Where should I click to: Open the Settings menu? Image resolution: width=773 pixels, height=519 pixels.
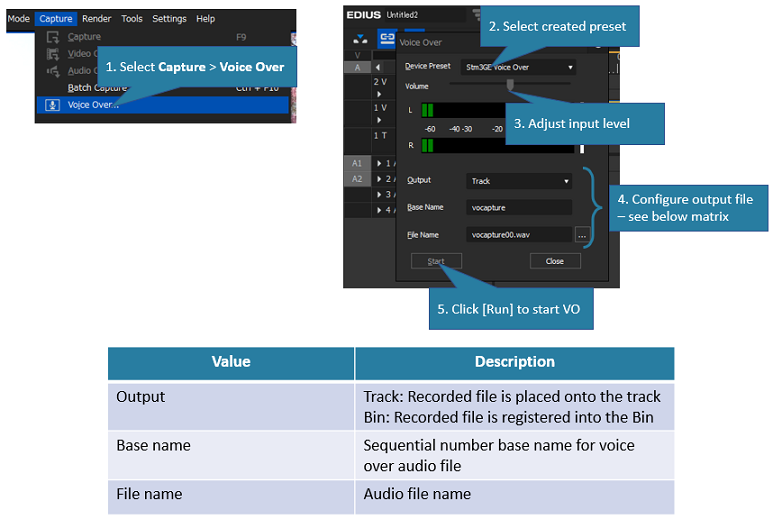coord(169,19)
